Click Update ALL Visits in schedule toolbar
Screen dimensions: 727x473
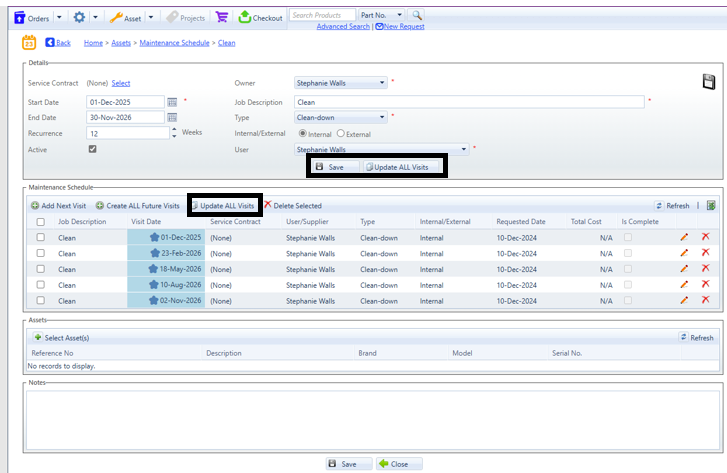point(225,205)
